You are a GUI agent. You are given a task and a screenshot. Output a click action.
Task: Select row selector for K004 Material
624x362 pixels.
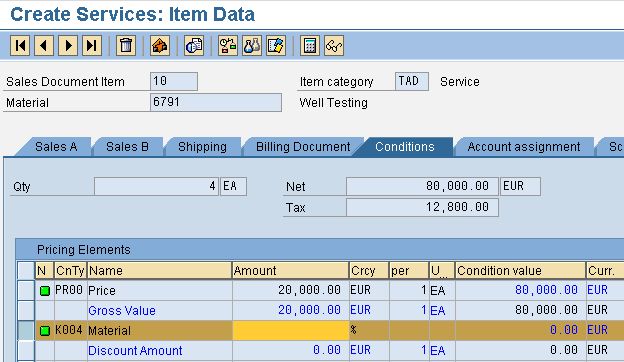pyautogui.click(x=26, y=331)
